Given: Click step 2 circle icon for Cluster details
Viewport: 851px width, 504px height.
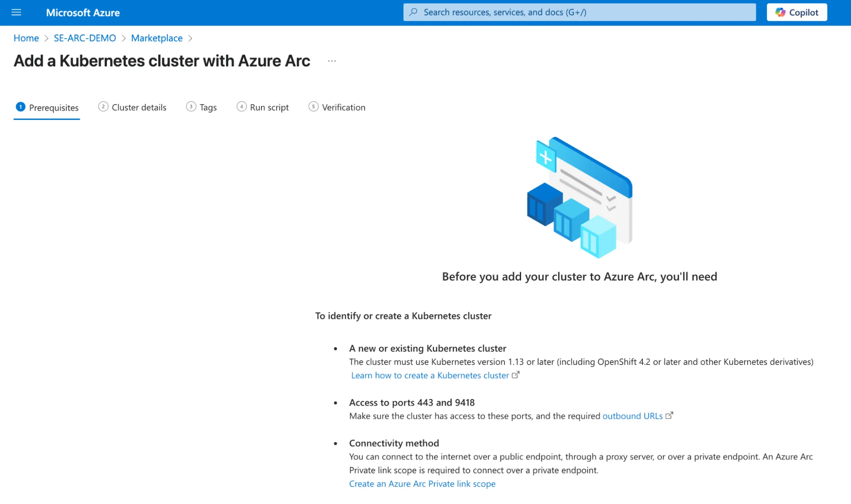Looking at the screenshot, I should (103, 107).
